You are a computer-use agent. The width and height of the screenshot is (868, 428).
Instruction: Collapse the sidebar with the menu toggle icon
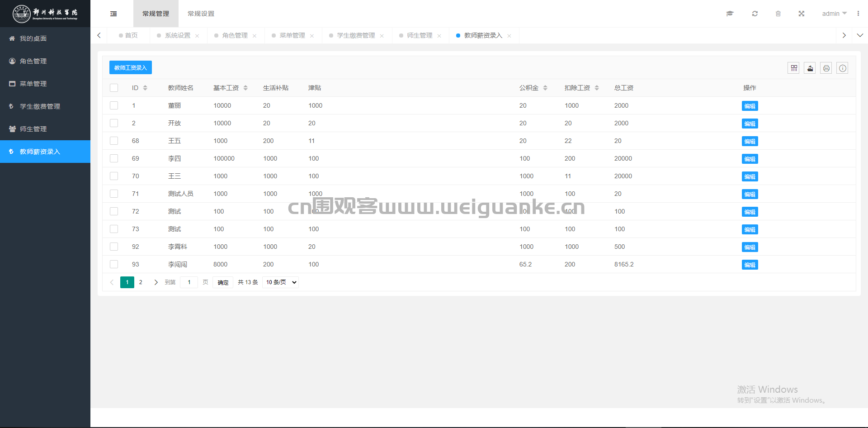[113, 14]
